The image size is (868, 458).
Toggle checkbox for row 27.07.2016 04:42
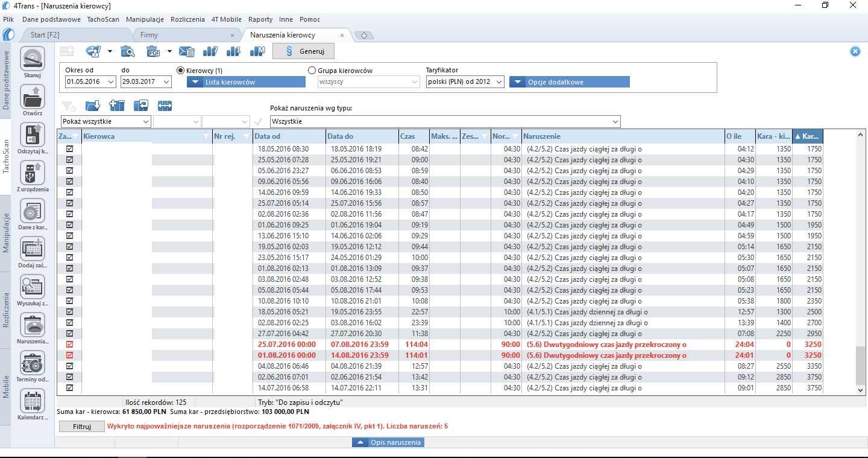(x=69, y=334)
